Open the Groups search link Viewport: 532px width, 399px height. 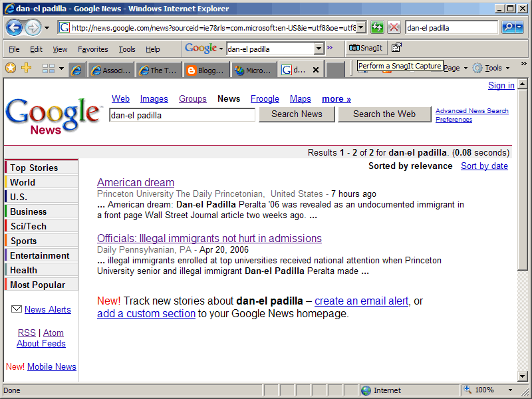tap(193, 98)
